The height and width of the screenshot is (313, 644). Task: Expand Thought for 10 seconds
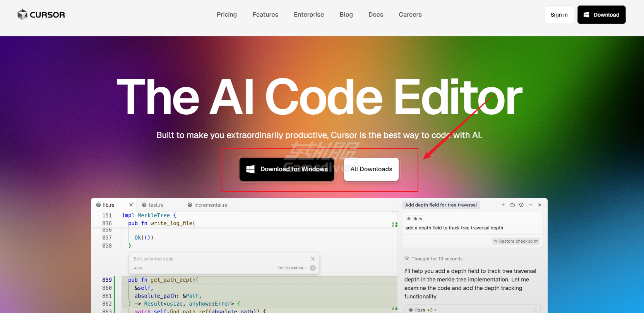433,259
